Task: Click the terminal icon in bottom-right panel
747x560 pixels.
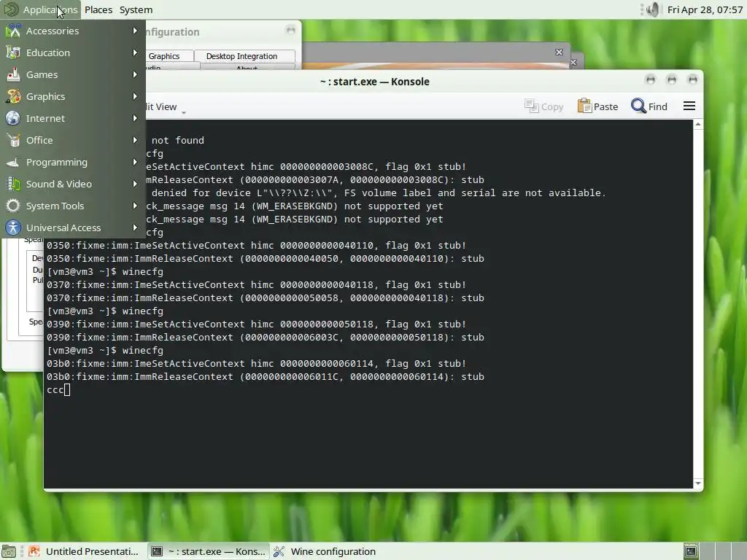Action: click(x=691, y=551)
